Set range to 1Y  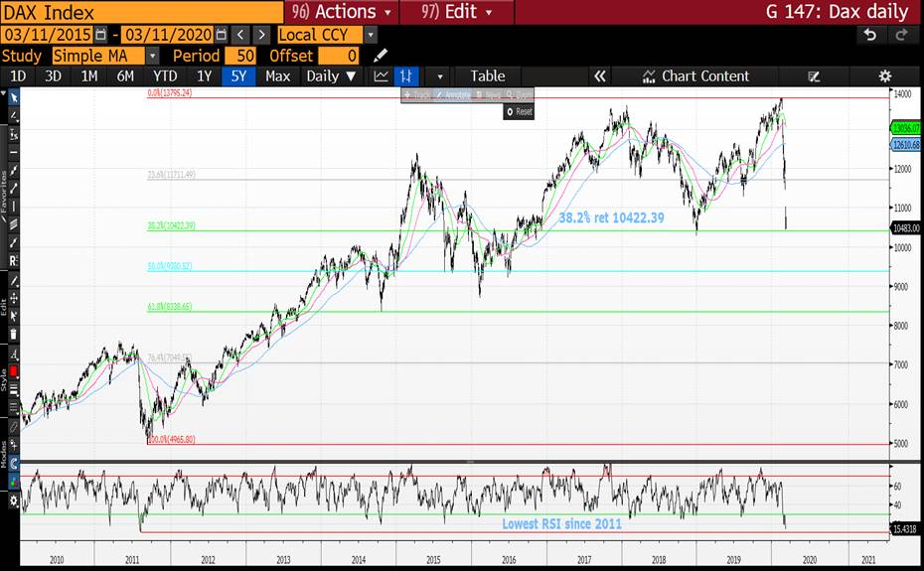tap(204, 76)
